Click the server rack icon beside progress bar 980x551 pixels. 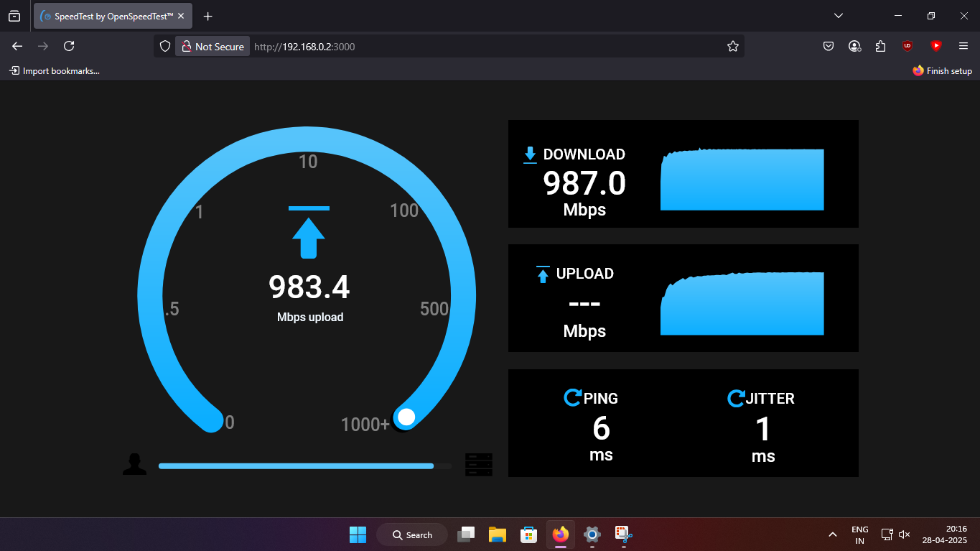(479, 465)
